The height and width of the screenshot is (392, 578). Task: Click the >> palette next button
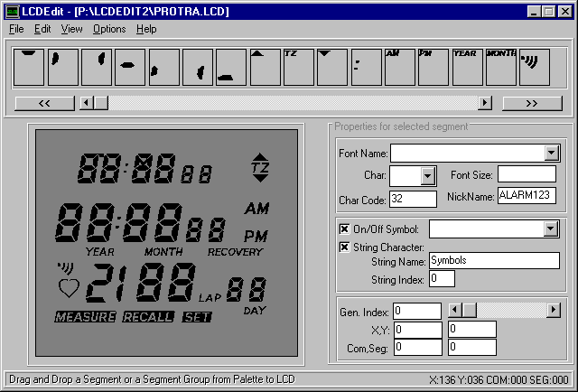click(x=532, y=103)
